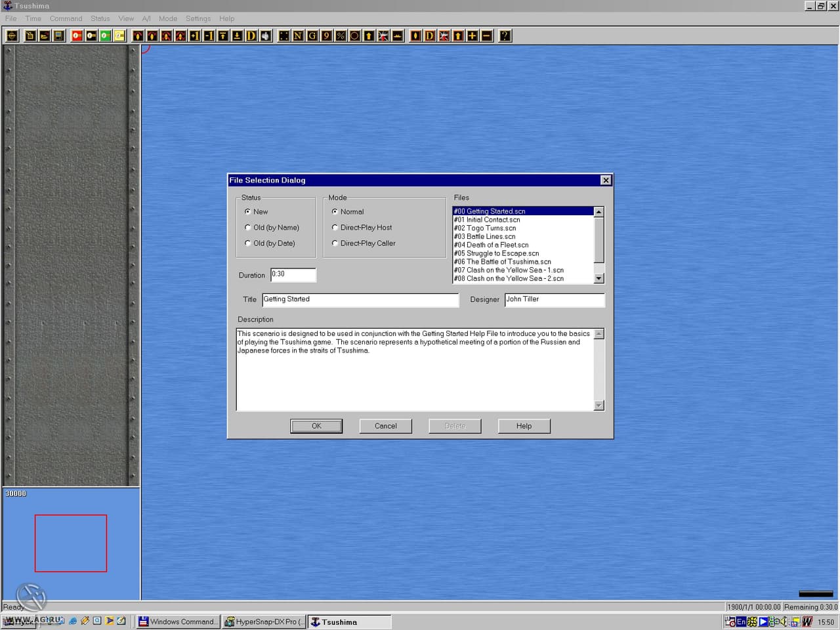
Task: Click the save diskette toolbar icon
Action: pos(58,35)
